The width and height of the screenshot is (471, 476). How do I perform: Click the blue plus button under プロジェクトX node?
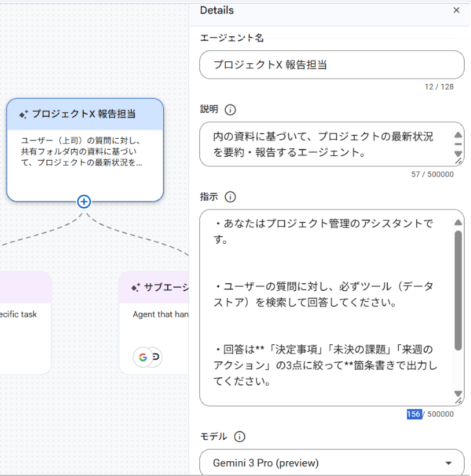coord(84,201)
